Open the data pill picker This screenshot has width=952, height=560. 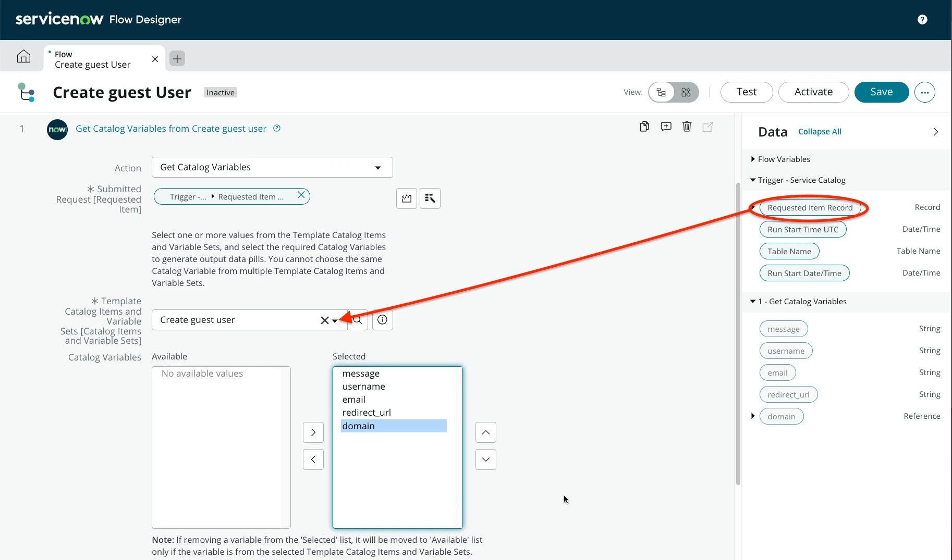430,198
